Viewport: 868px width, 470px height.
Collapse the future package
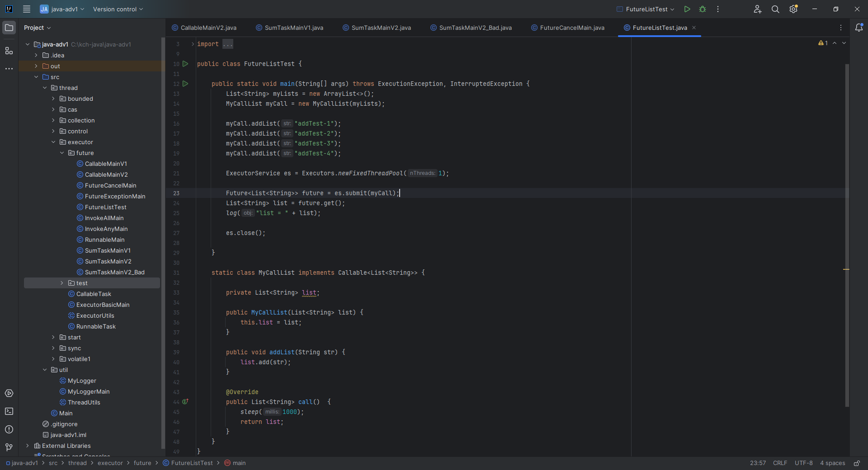coord(62,153)
